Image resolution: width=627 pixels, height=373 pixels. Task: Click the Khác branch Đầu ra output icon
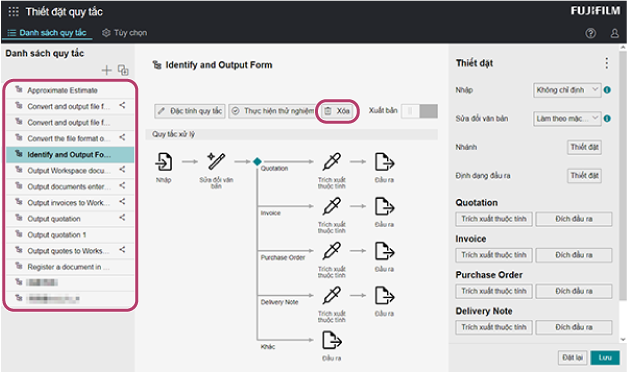coord(331,340)
